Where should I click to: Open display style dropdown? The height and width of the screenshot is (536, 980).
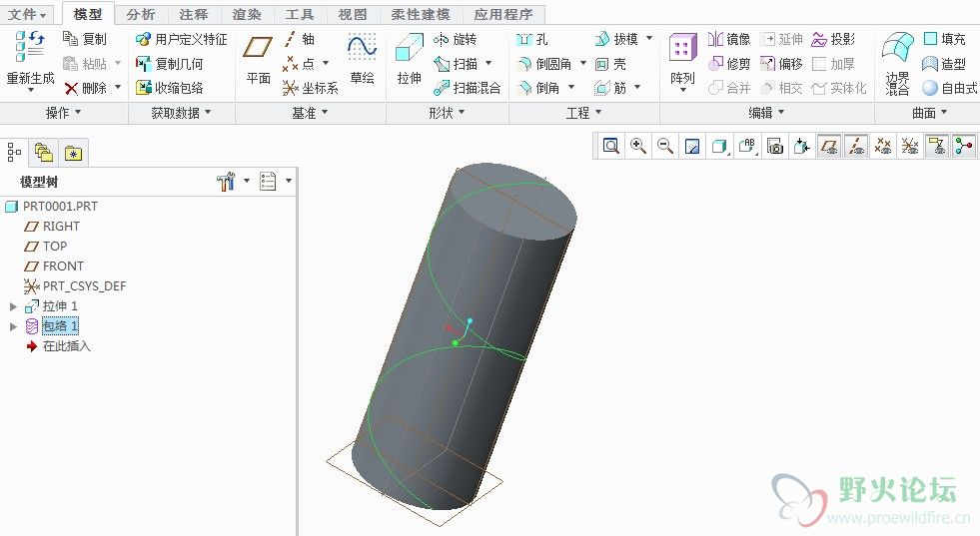pos(720,146)
